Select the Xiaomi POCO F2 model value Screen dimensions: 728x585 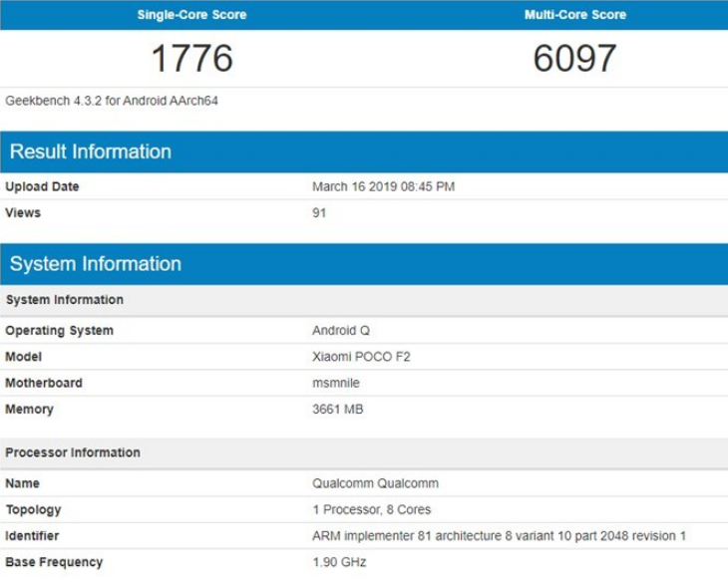point(361,357)
